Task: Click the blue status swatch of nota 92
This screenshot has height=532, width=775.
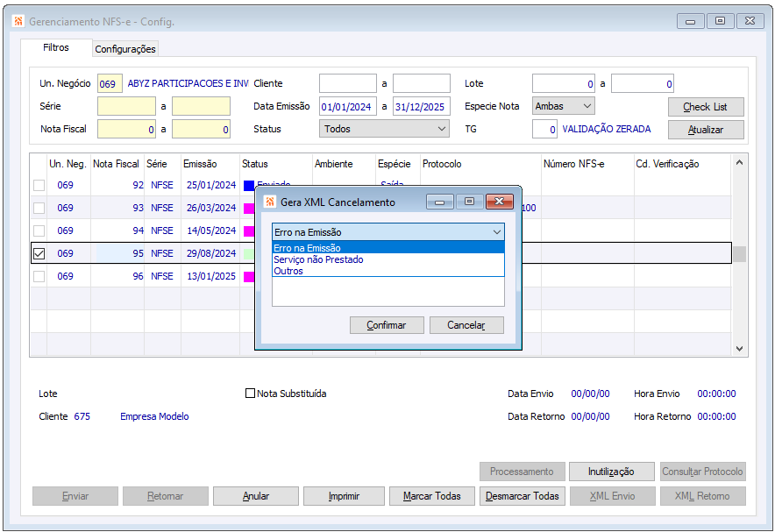Action: (249, 186)
